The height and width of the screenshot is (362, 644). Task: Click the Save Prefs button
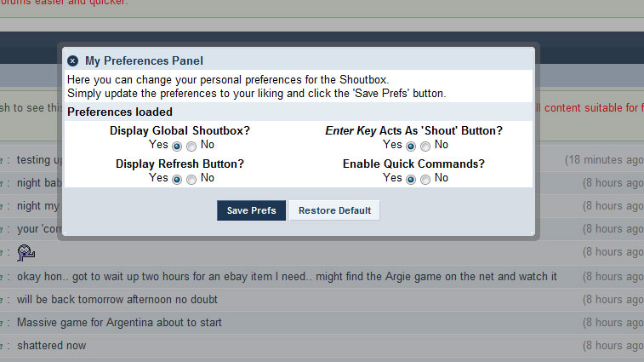(251, 210)
